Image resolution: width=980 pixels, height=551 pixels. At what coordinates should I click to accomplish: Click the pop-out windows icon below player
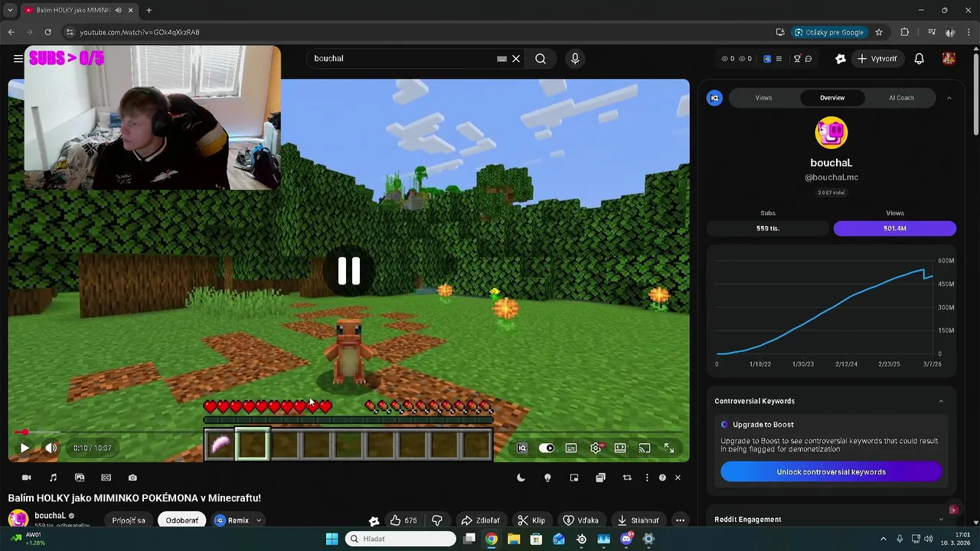(600, 478)
